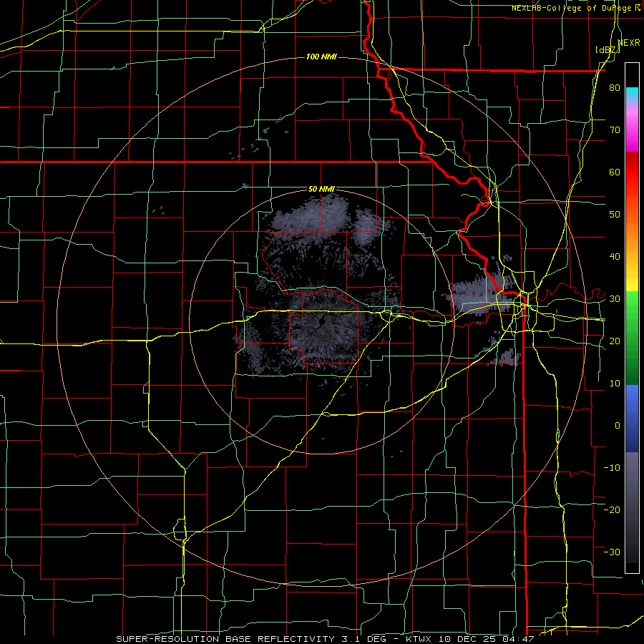Image resolution: width=644 pixels, height=644 pixels.
Task: Click the 10 value on the dBZ scale
Action: point(615,384)
